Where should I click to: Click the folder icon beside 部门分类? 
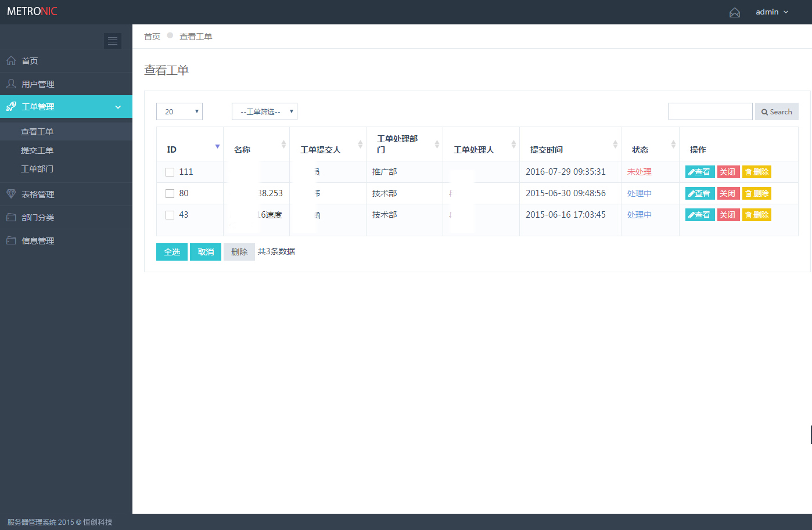tap(11, 217)
